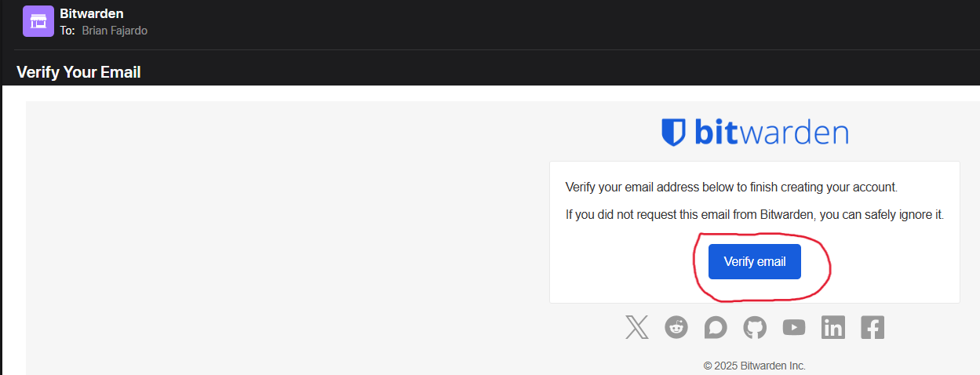
Task: Click the "To:" label in header
Action: tap(67, 31)
